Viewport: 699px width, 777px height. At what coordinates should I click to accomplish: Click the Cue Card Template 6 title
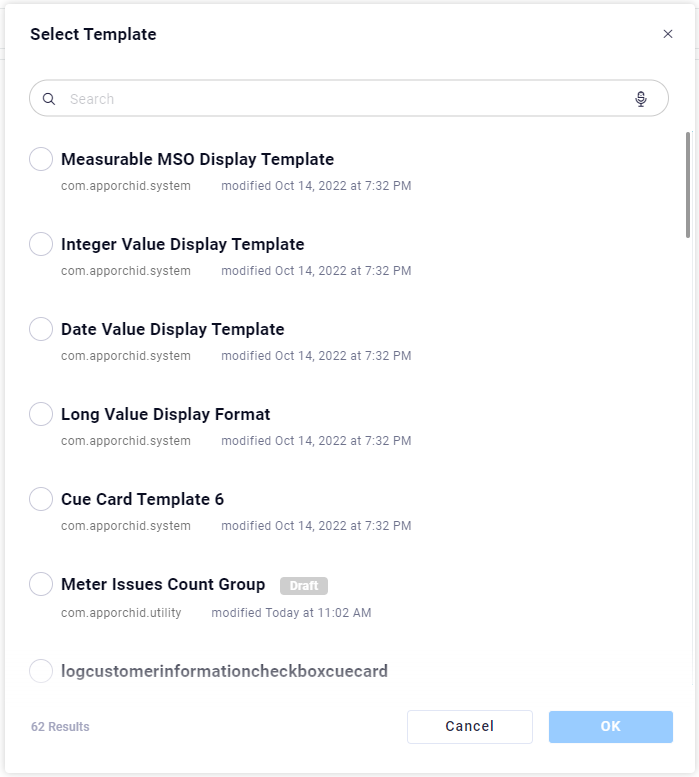142,499
